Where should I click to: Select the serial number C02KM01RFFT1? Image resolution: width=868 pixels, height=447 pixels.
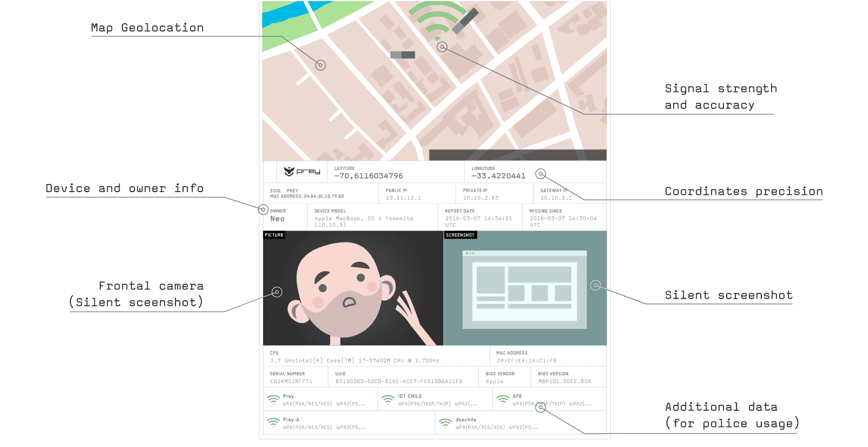tap(291, 382)
